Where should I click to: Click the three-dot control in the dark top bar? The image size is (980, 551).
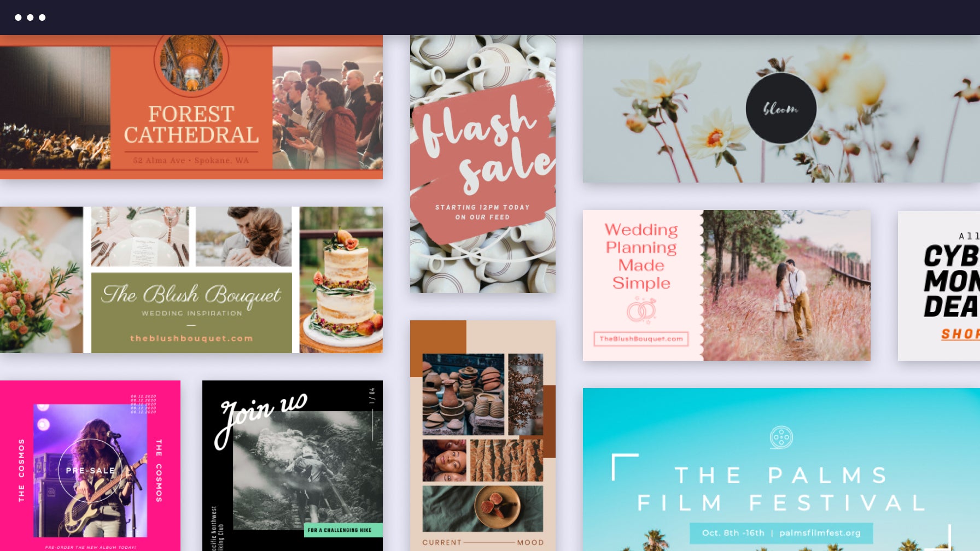pos(30,17)
